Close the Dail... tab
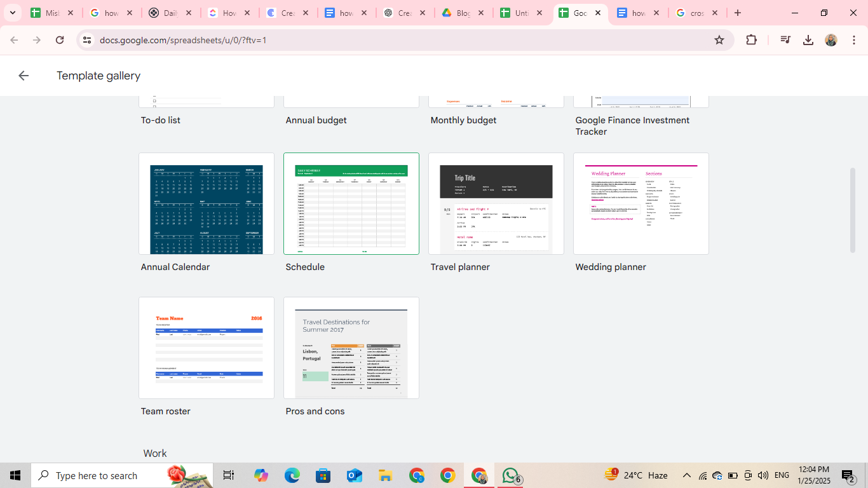Image resolution: width=868 pixels, height=488 pixels. 188,13
